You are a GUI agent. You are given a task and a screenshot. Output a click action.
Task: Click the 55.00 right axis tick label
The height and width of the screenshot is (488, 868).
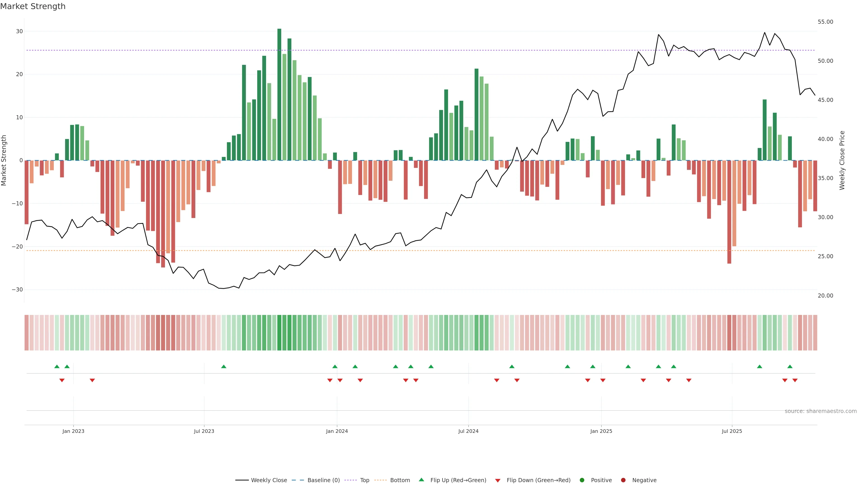(825, 22)
